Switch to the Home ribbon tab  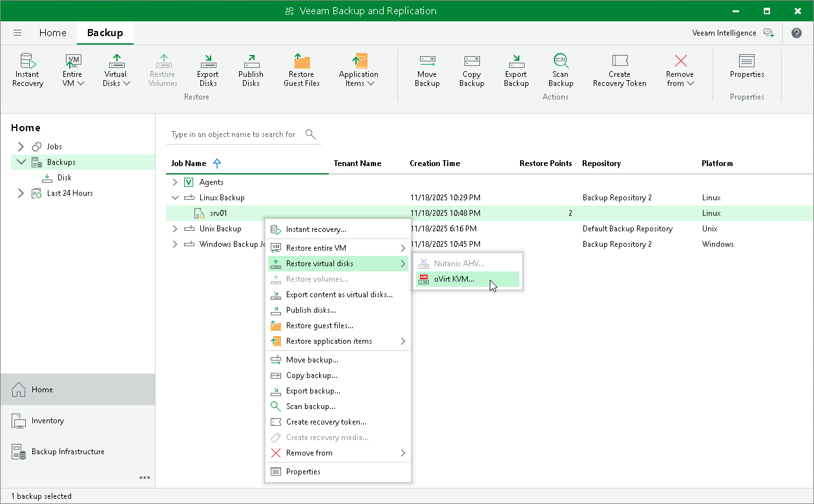pyautogui.click(x=52, y=32)
